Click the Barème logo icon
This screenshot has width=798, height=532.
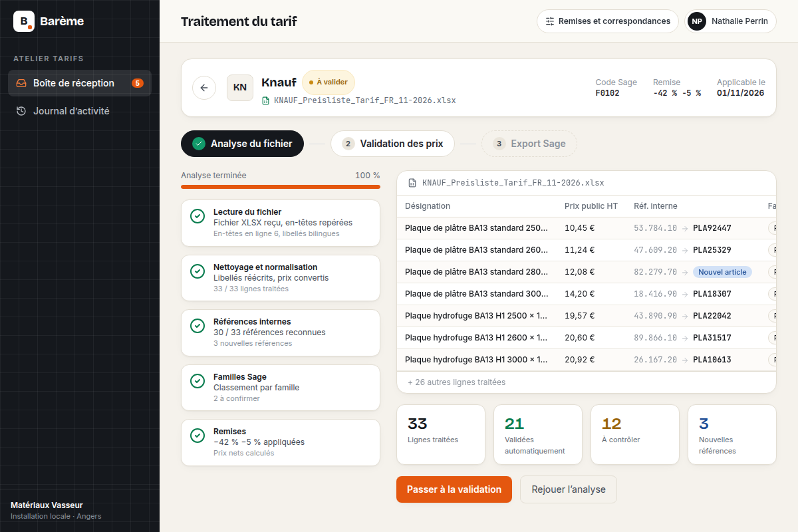tap(24, 21)
